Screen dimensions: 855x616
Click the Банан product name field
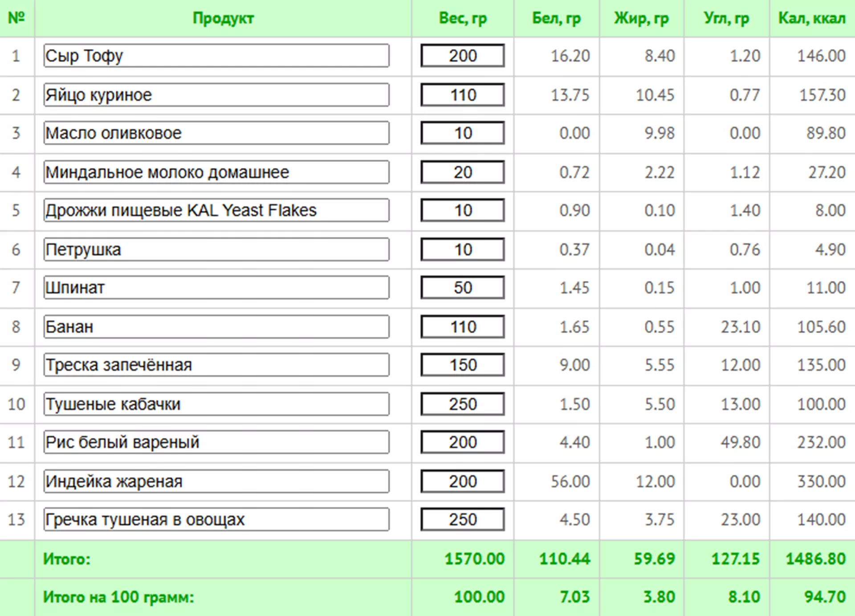(216, 327)
